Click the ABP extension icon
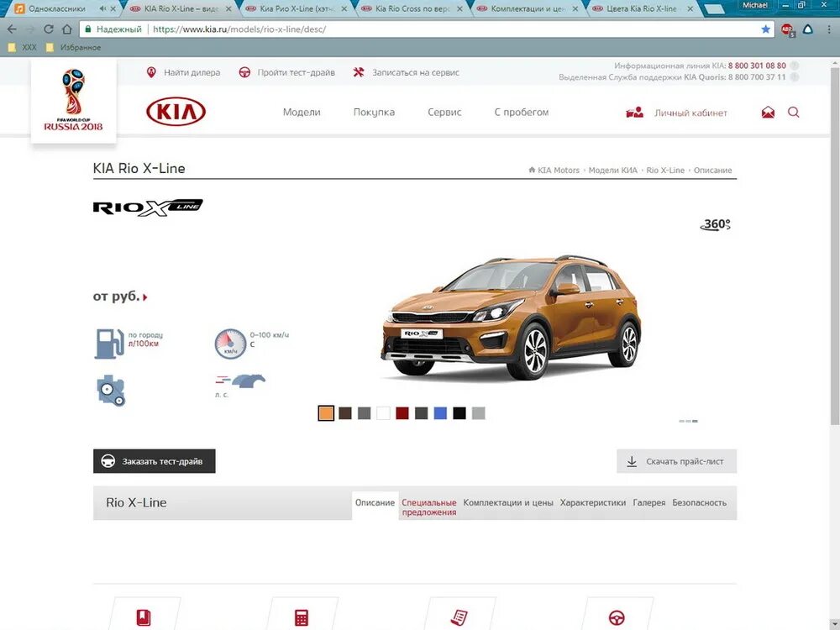 [787, 29]
